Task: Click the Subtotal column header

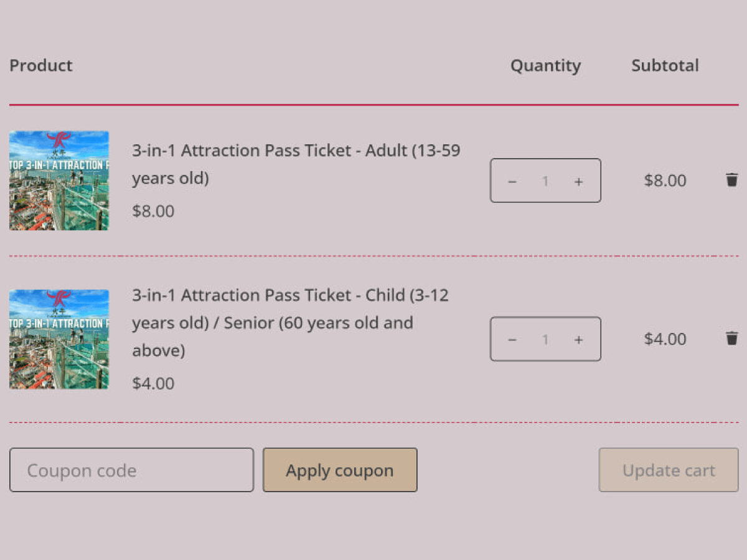Action: pos(665,65)
